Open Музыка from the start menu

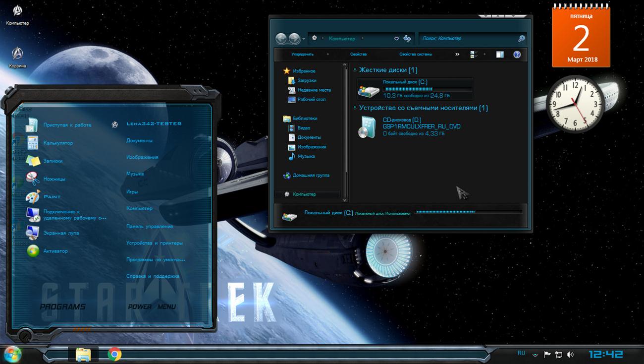(x=135, y=174)
